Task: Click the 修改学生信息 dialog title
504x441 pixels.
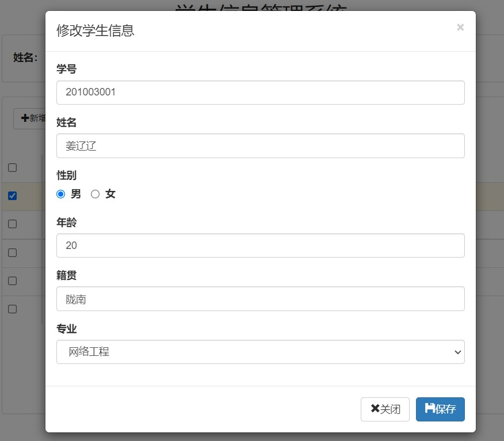Action: pyautogui.click(x=96, y=30)
